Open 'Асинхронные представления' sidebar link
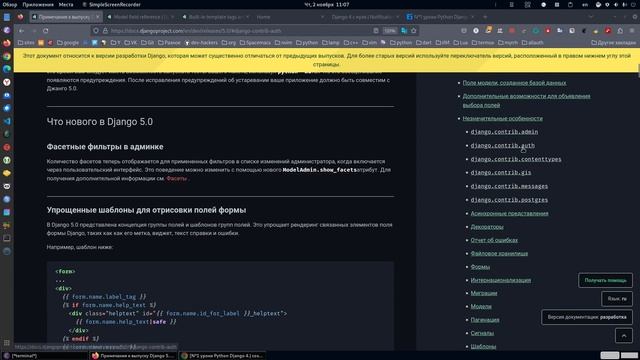640x360 pixels. coord(509,213)
